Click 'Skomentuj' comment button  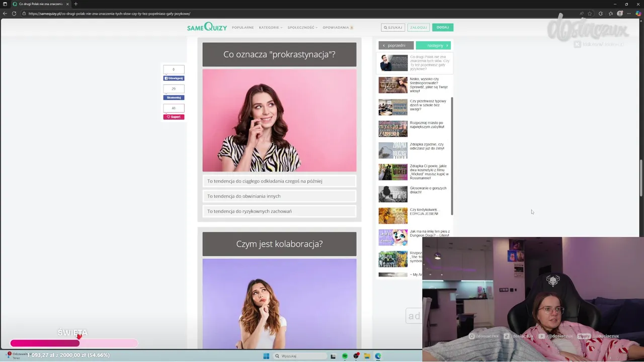174,98
